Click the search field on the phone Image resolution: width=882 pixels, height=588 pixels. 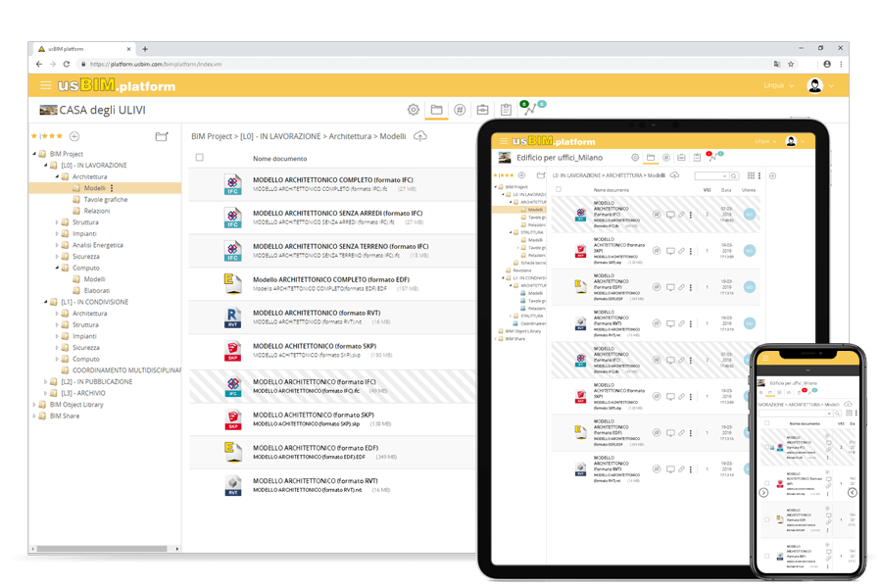click(x=794, y=413)
